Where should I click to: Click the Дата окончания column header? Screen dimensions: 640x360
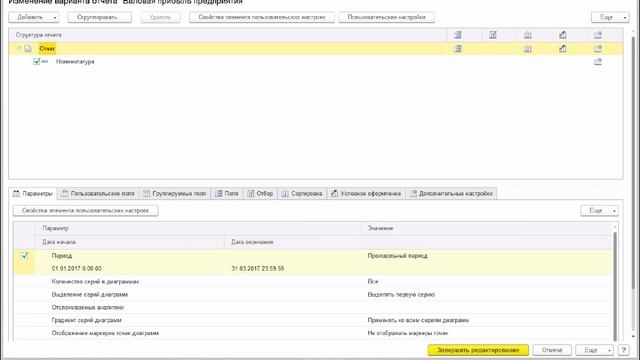(x=292, y=242)
